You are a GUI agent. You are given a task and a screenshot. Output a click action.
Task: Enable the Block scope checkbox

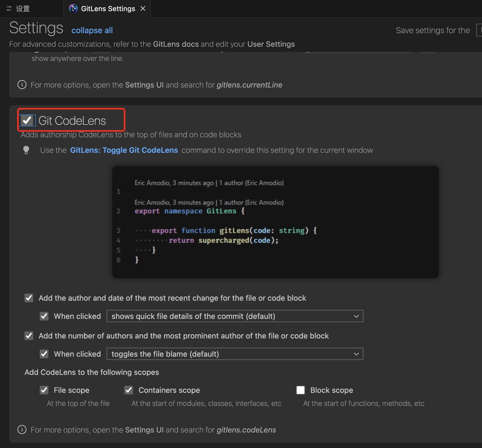coord(301,390)
